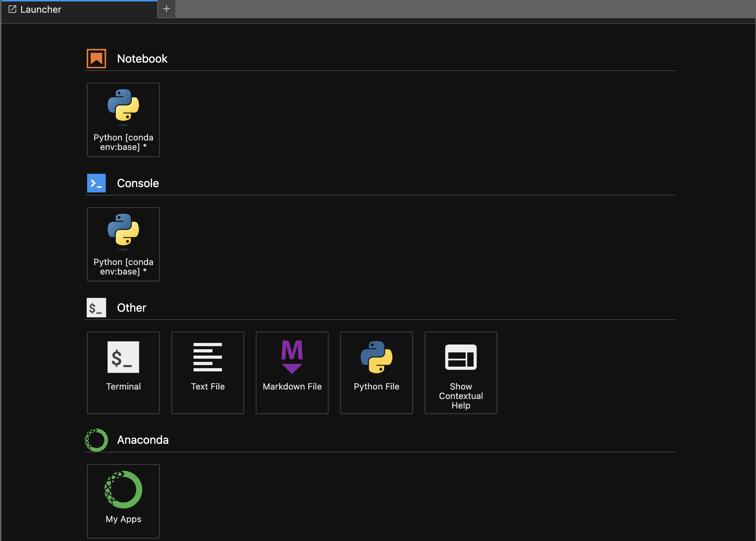Create a new Text File

207,372
